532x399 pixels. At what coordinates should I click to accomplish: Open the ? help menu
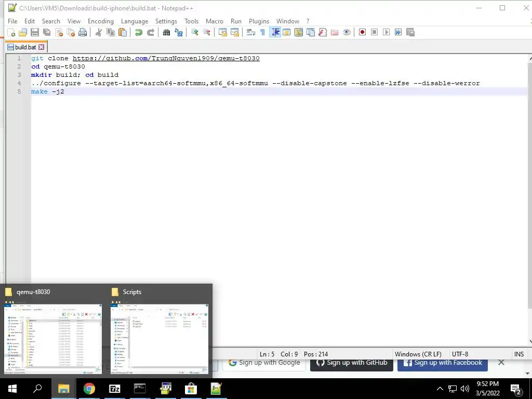click(308, 21)
